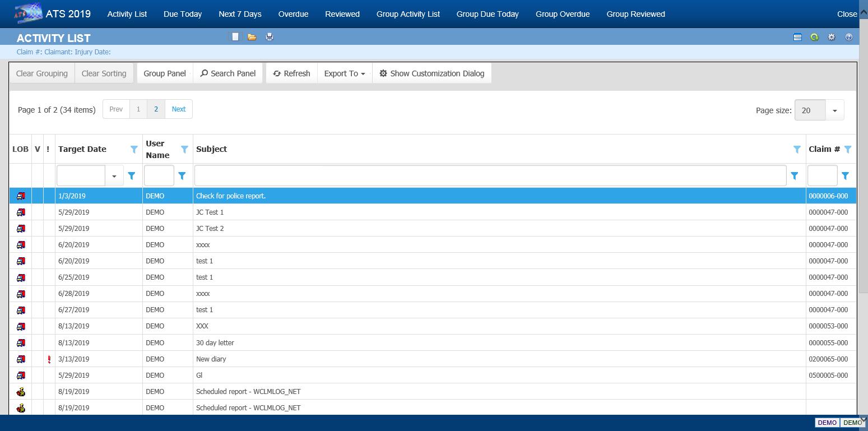Click the Target Date header filter icon
The image size is (868, 431).
[134, 149]
